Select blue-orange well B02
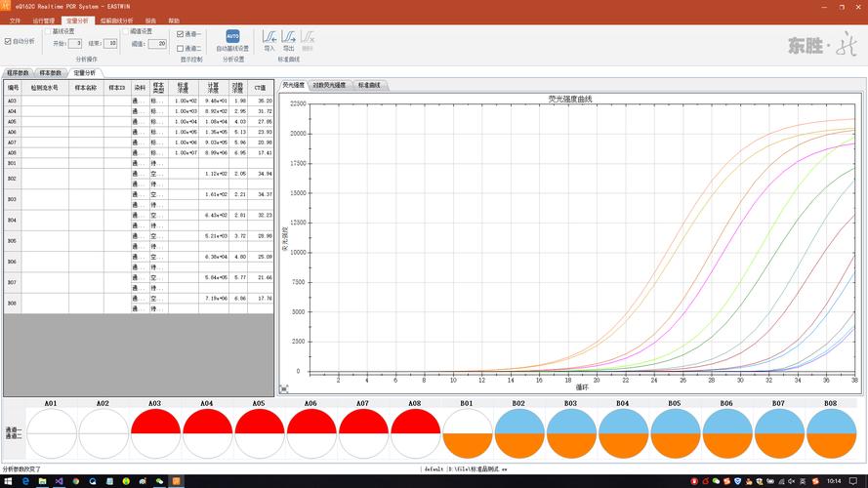This screenshot has width=868, height=488. tap(519, 433)
